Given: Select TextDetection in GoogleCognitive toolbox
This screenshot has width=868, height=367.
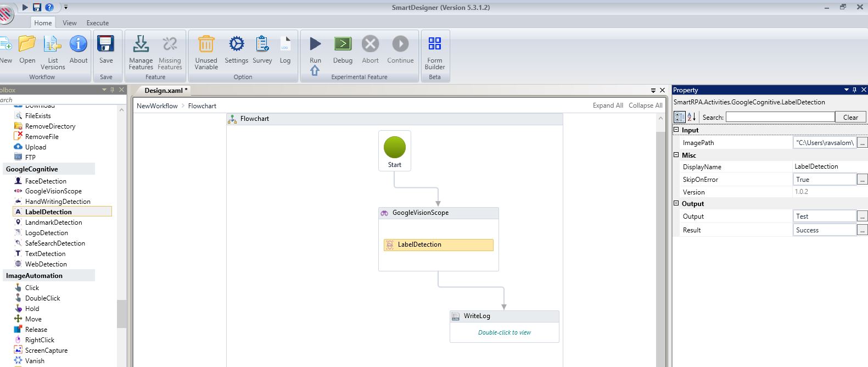Looking at the screenshot, I should 45,254.
